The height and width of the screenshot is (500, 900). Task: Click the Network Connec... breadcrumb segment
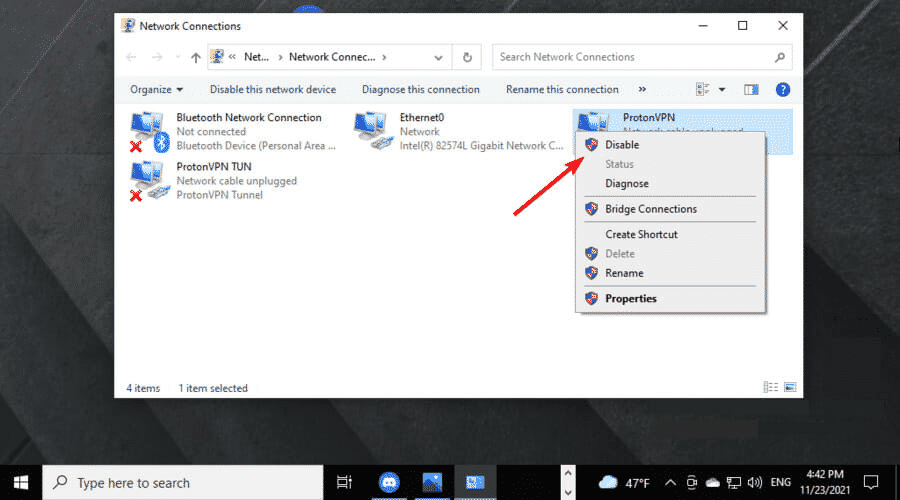(332, 57)
